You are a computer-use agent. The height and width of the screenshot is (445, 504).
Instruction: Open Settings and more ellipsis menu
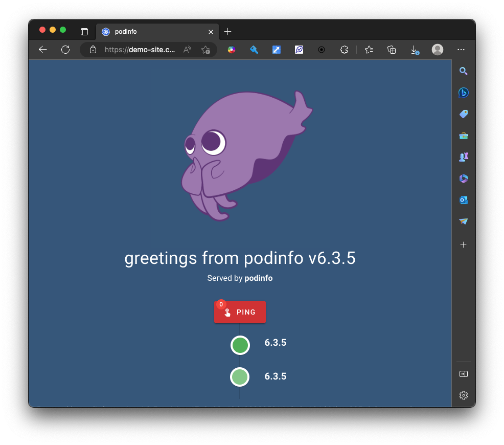(x=461, y=50)
